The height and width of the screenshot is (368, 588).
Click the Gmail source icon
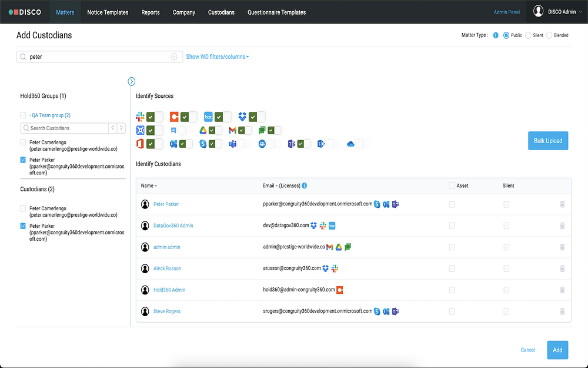pos(232,130)
